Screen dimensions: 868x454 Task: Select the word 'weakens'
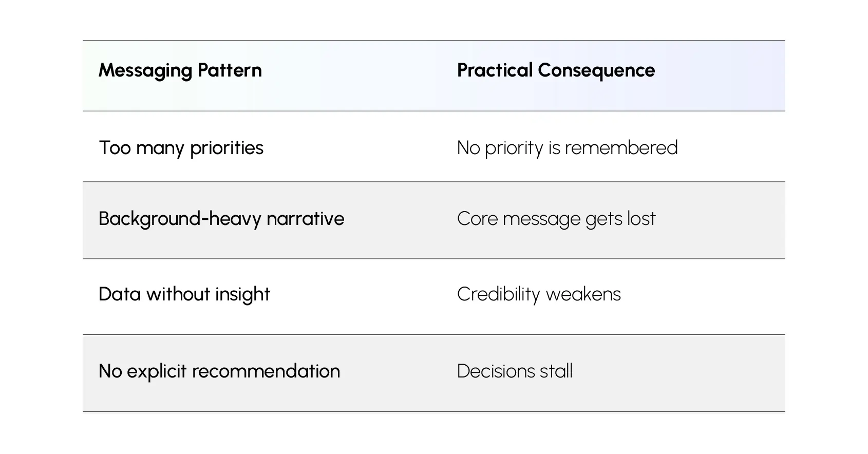click(x=583, y=294)
